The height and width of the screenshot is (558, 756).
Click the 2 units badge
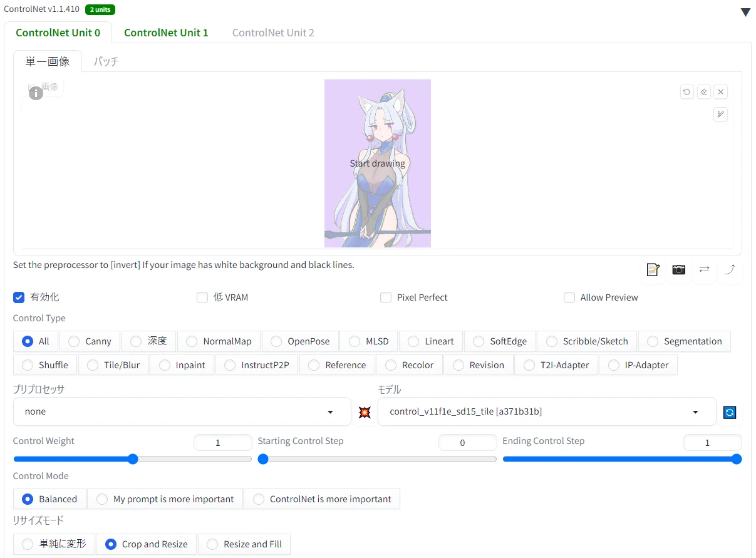point(100,9)
